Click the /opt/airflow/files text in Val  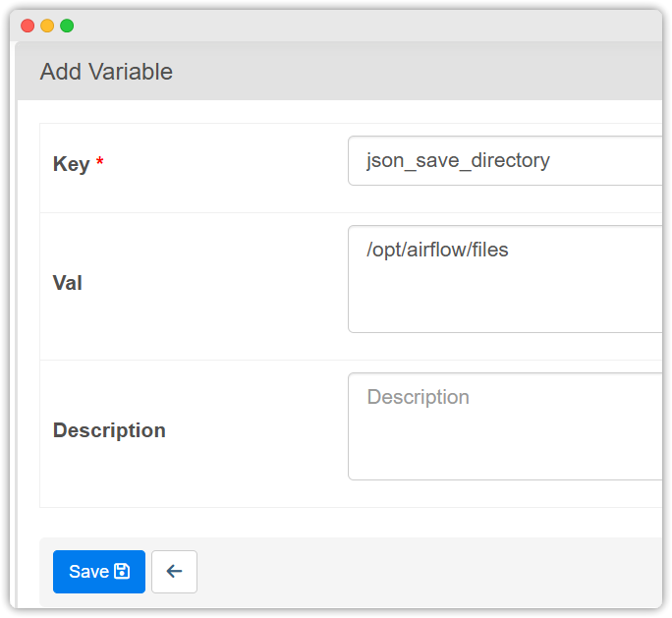point(437,251)
